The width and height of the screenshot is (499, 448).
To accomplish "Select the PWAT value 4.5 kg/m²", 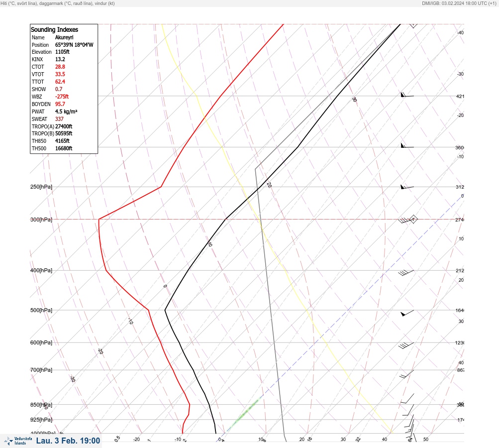I will [x=66, y=112].
